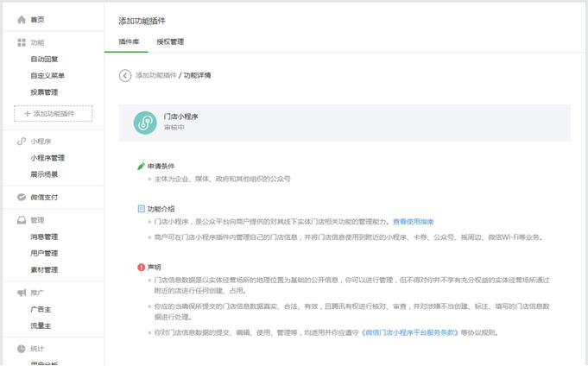Open 首页 in the sidebar
The width and height of the screenshot is (588, 366).
click(37, 20)
